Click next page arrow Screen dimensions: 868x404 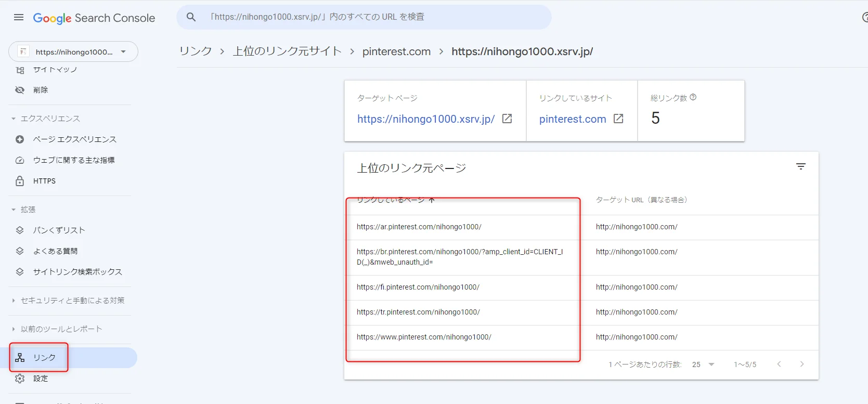802,364
